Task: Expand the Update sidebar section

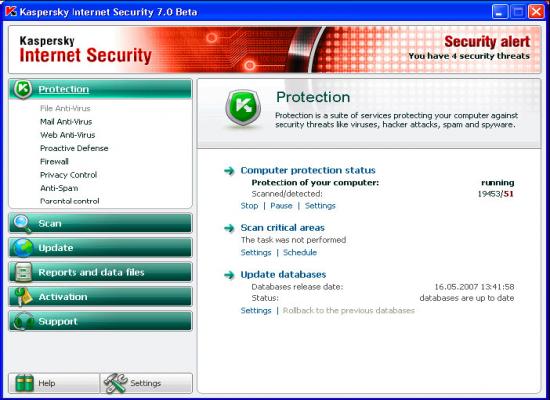Action: click(x=100, y=248)
